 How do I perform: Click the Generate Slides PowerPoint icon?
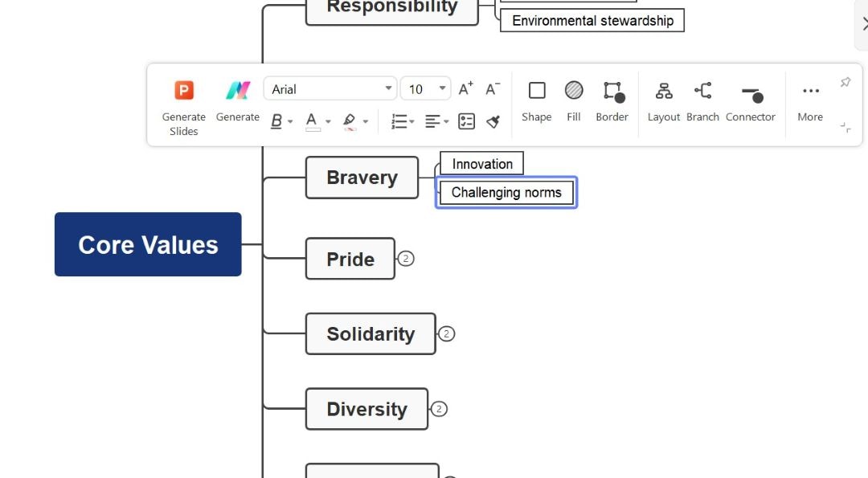(x=184, y=90)
